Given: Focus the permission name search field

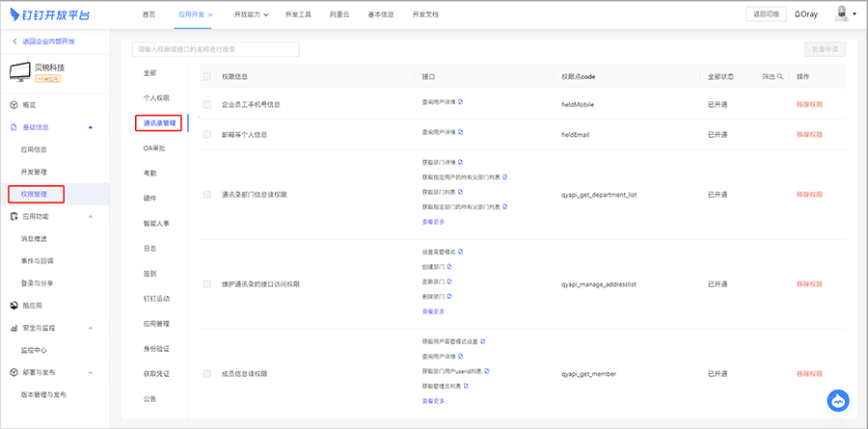Looking at the screenshot, I should coord(215,48).
